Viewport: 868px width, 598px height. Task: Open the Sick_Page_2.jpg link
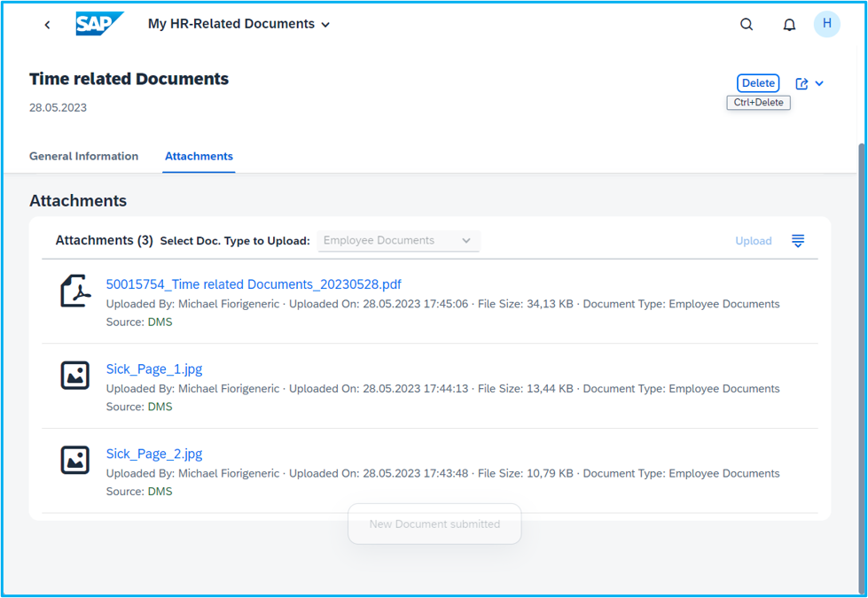click(154, 454)
